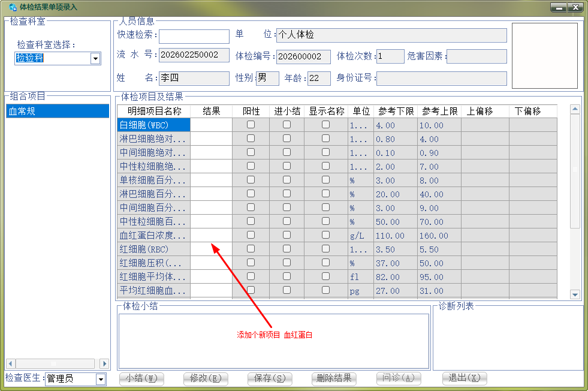Click left arrow of combo list scrollbar
The width and height of the screenshot is (588, 391).
pos(10,363)
